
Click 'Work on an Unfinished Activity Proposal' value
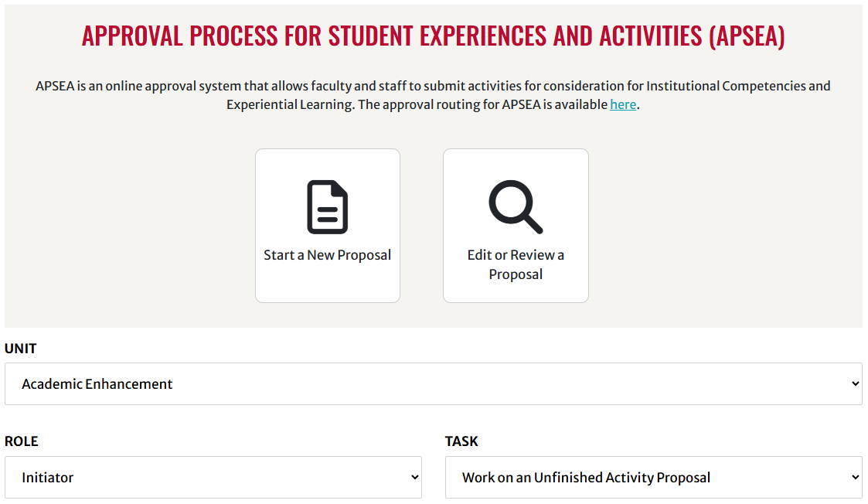coord(586,478)
